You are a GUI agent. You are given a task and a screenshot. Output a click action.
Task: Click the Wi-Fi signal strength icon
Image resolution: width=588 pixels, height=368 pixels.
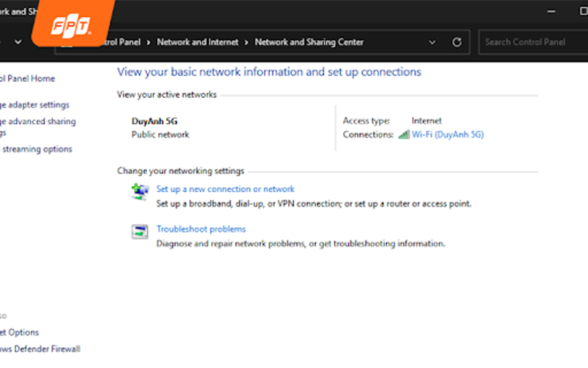tap(404, 135)
